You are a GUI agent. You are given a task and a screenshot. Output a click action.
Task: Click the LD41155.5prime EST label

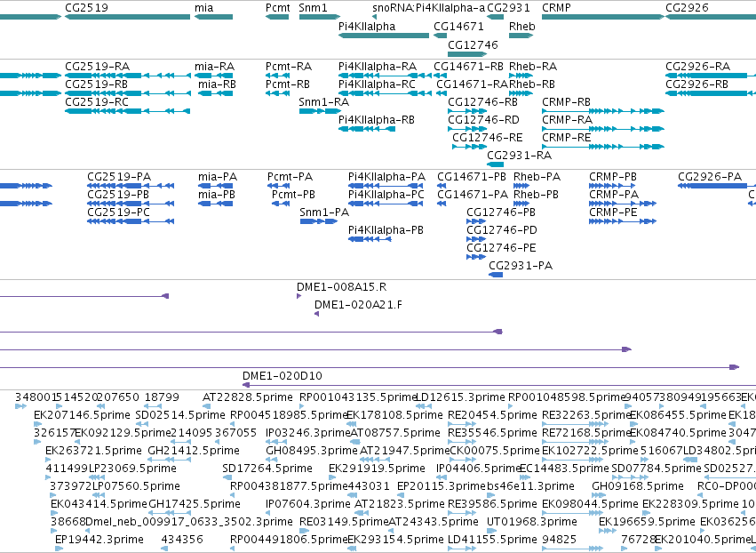[492, 540]
